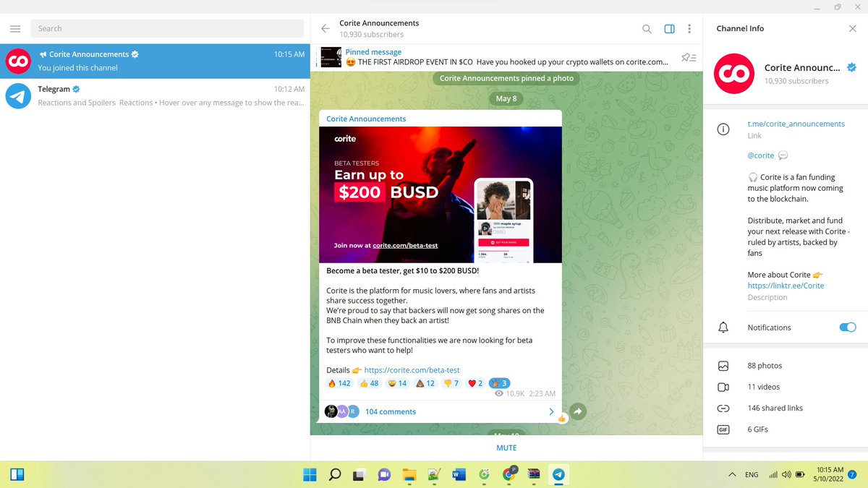This screenshot has width=868, height=488.
Task: Open Task View on the taskbar
Action: pyautogui.click(x=359, y=475)
